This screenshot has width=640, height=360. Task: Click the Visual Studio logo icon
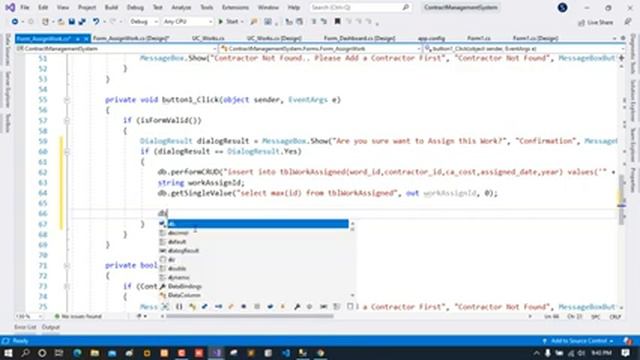click(10, 7)
